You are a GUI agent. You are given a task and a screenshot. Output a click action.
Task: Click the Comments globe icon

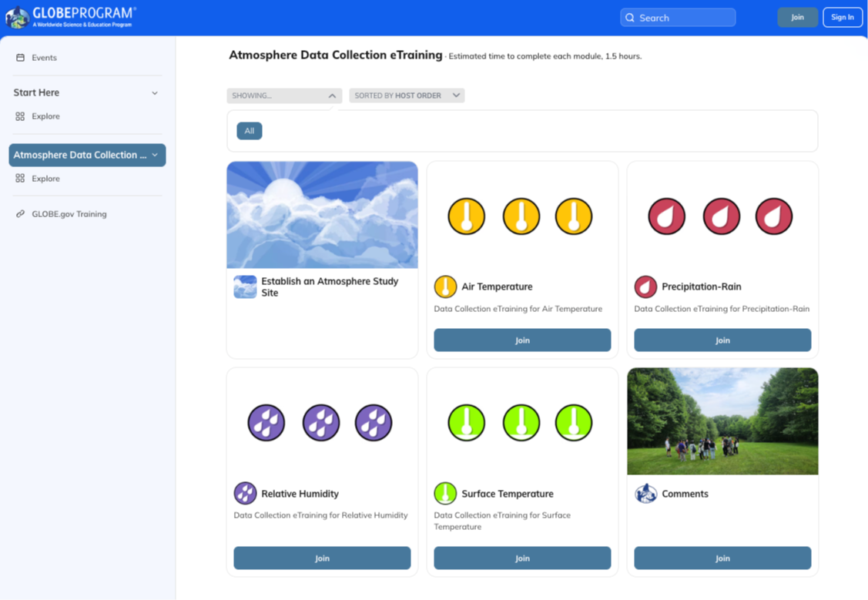coord(645,494)
